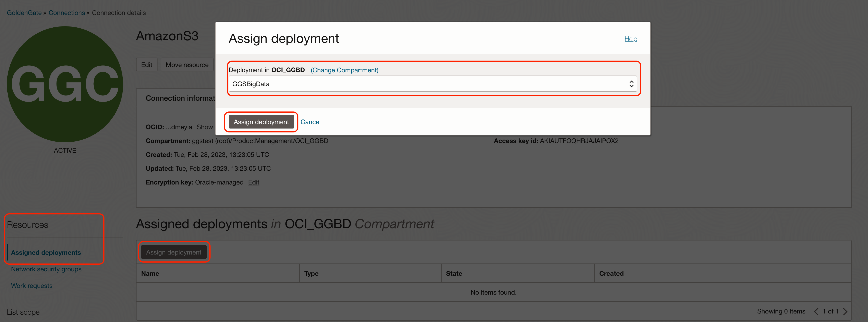Click Move resource button
Viewport: 868px width, 322px height.
[187, 64]
